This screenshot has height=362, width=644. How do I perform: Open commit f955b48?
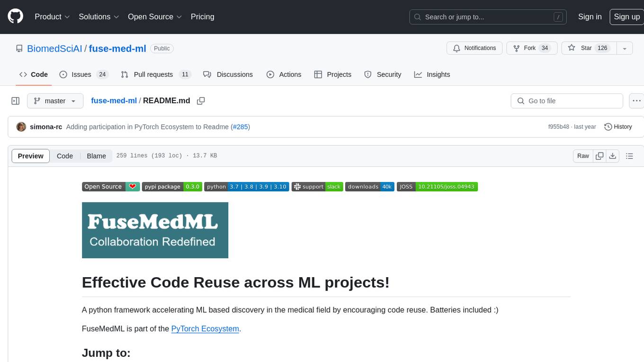pyautogui.click(x=559, y=127)
